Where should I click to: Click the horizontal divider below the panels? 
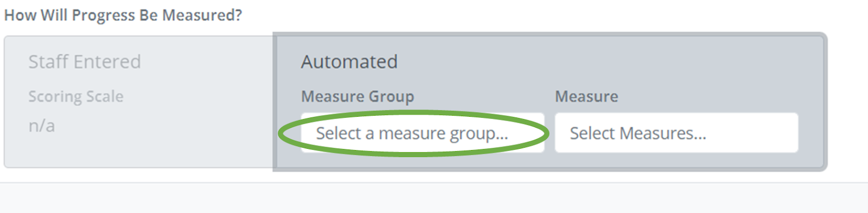[x=434, y=183]
